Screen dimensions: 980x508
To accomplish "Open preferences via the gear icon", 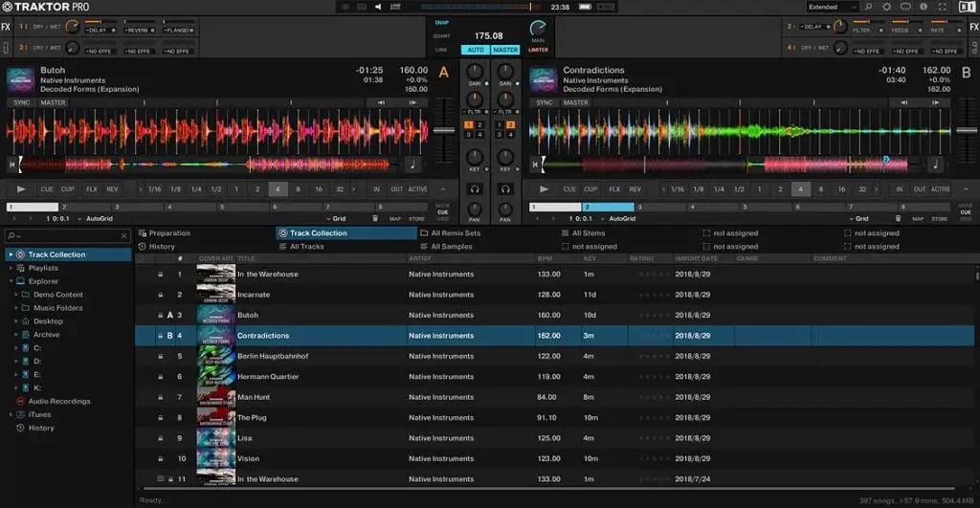I will point(886,7).
